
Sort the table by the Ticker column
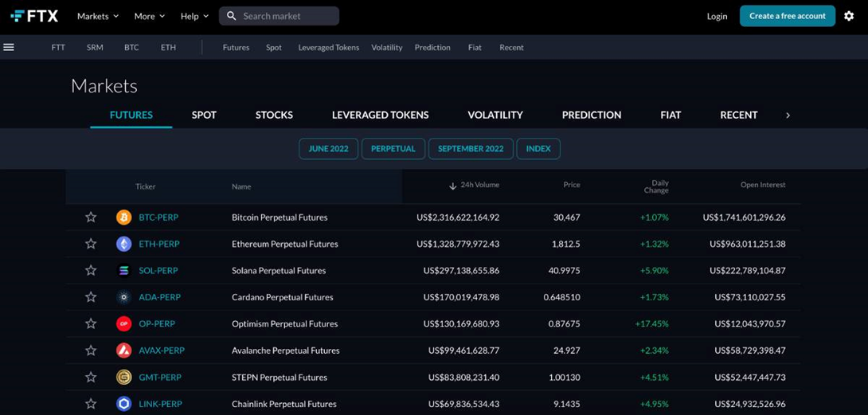click(x=145, y=186)
